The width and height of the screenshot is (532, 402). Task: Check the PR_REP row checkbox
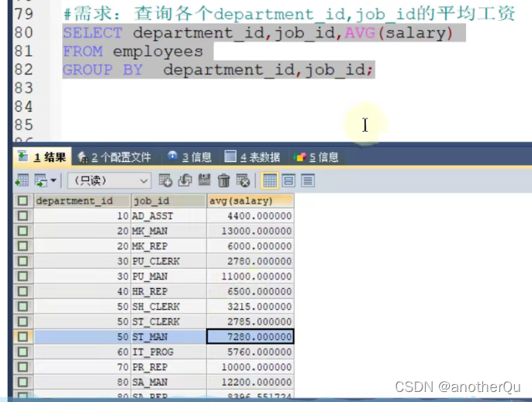22,367
